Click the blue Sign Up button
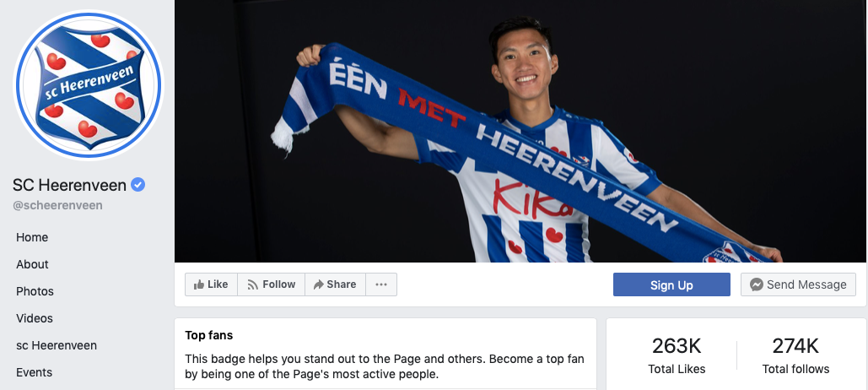 tap(671, 284)
